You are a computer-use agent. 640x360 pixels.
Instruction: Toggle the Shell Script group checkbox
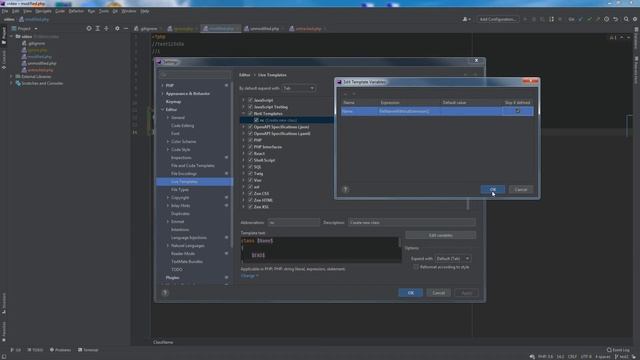[x=250, y=160]
